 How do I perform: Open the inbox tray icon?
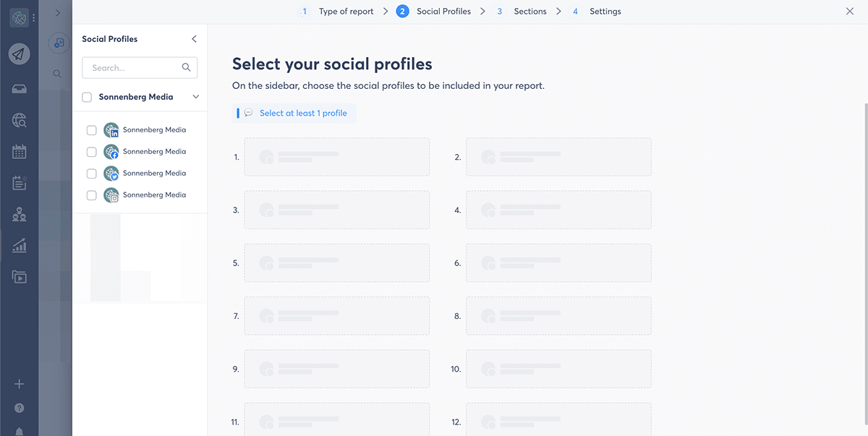coord(20,89)
